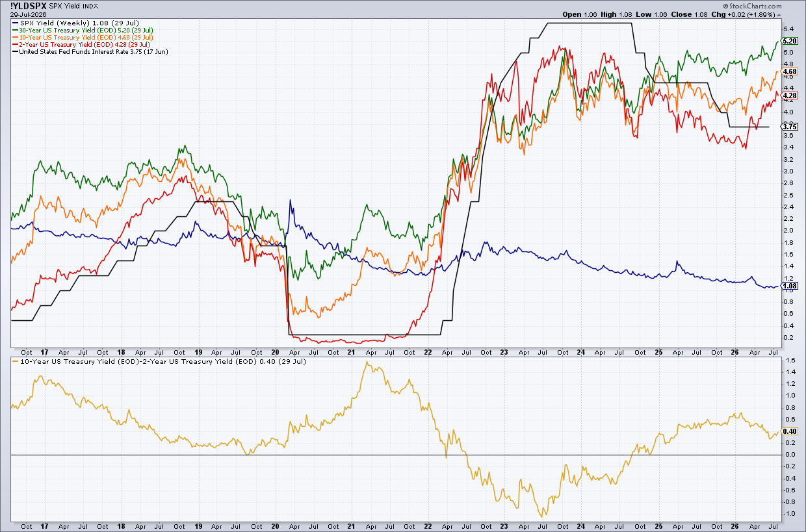Click the red 4.28 last-value price tag

coord(789,95)
